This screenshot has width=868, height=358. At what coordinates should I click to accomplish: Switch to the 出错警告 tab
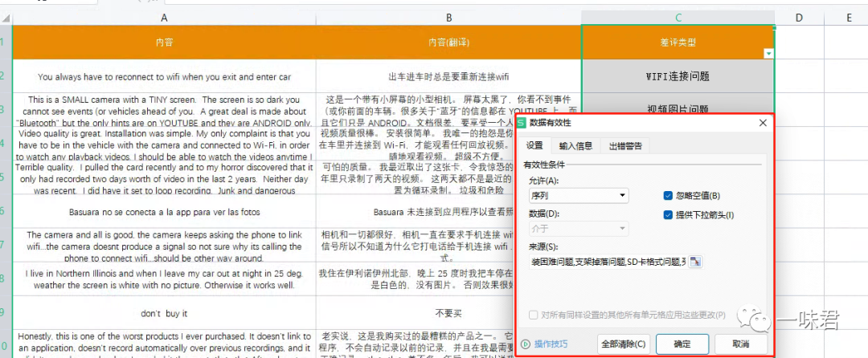(x=625, y=146)
